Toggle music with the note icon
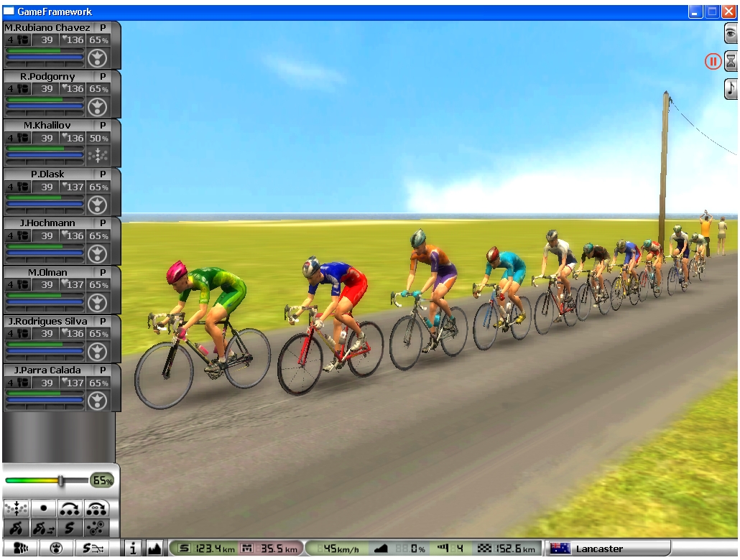 click(731, 88)
